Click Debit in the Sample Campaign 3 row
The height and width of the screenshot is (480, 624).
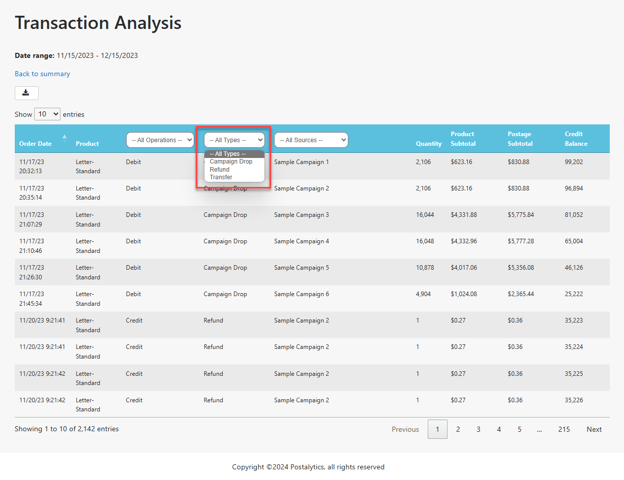(133, 215)
